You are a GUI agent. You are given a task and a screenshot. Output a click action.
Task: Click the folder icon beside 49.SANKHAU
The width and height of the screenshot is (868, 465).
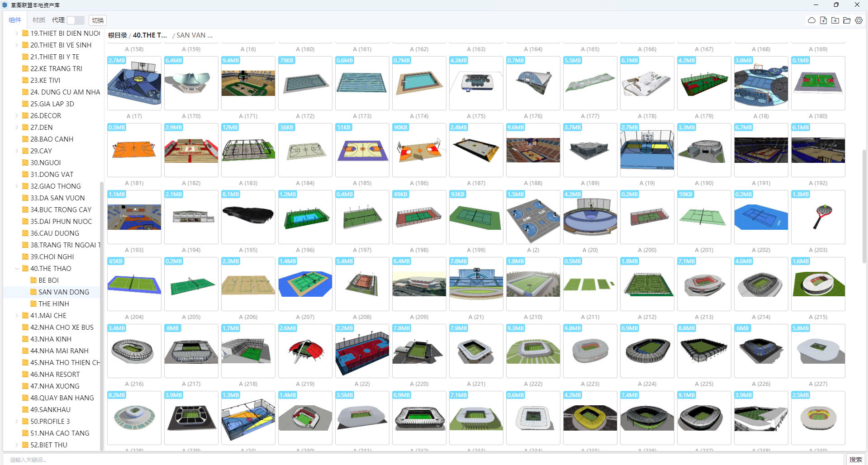pyautogui.click(x=25, y=410)
